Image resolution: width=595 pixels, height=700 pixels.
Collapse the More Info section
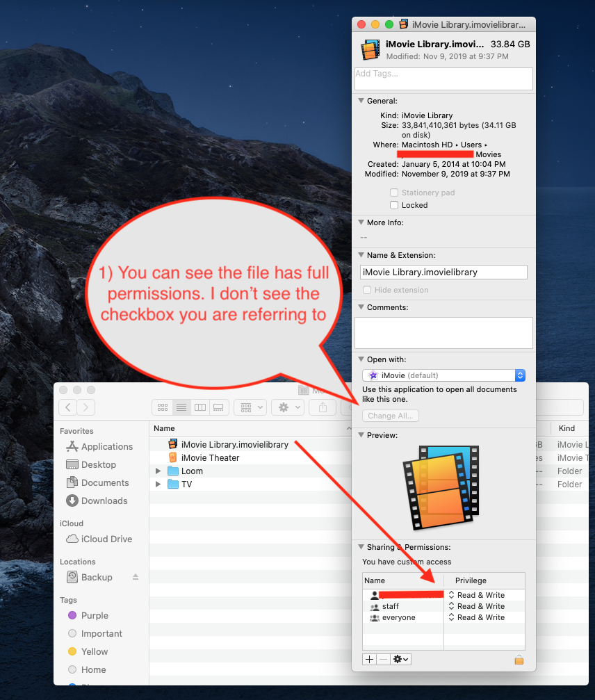tap(361, 222)
